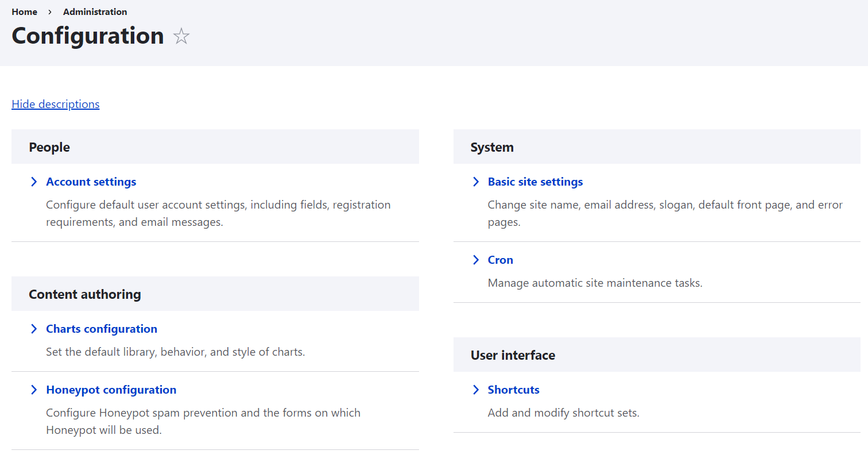868x458 pixels.
Task: Click the chevron beside Cron
Action: point(476,260)
